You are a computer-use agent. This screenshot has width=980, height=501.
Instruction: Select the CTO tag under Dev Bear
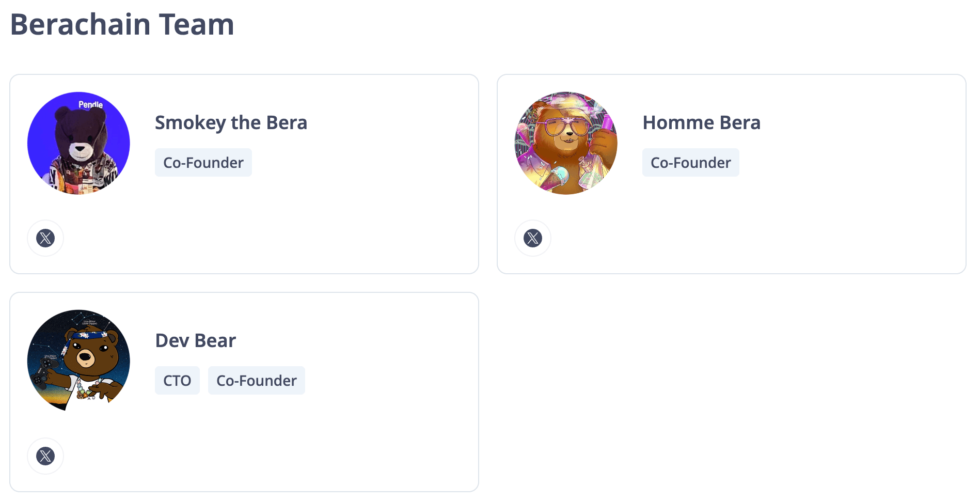tap(177, 381)
